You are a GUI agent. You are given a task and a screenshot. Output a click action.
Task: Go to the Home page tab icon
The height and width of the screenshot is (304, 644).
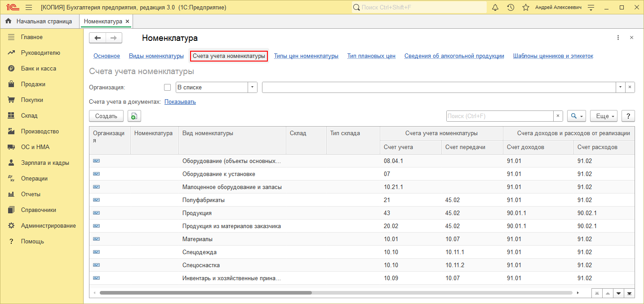(x=8, y=21)
